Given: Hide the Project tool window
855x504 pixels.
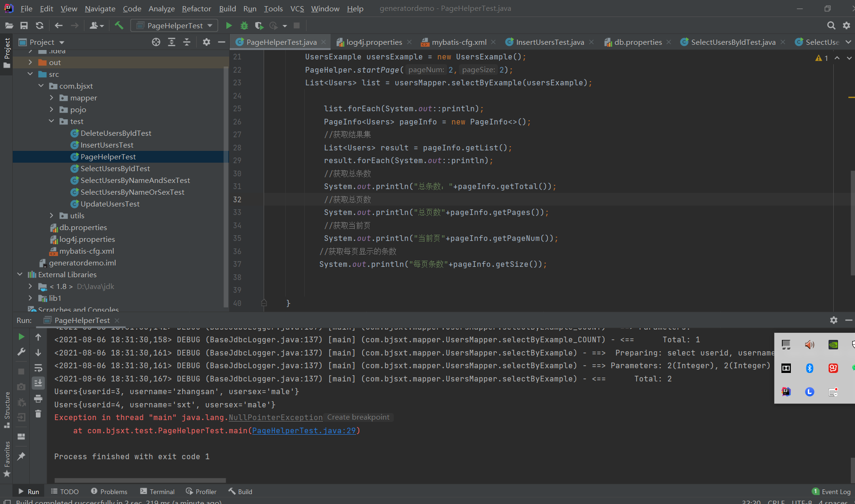Looking at the screenshot, I should (x=221, y=42).
